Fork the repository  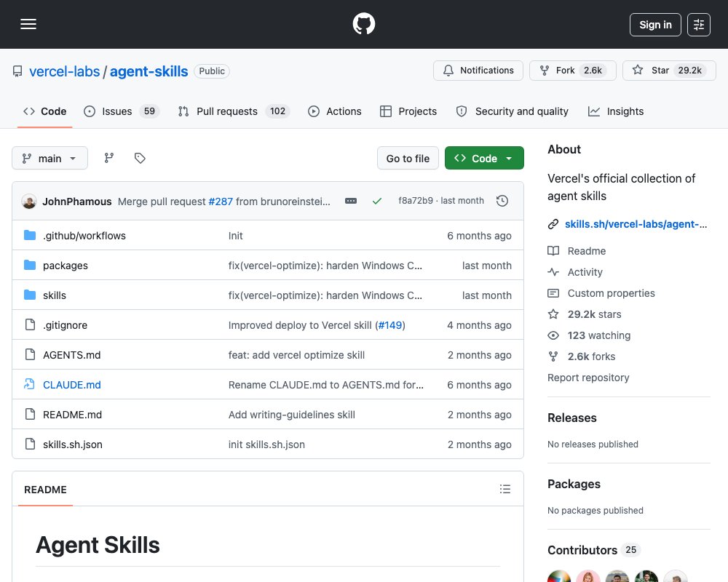[572, 71]
